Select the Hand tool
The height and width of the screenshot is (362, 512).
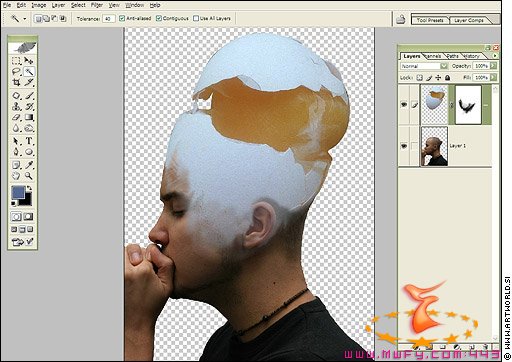[16, 176]
